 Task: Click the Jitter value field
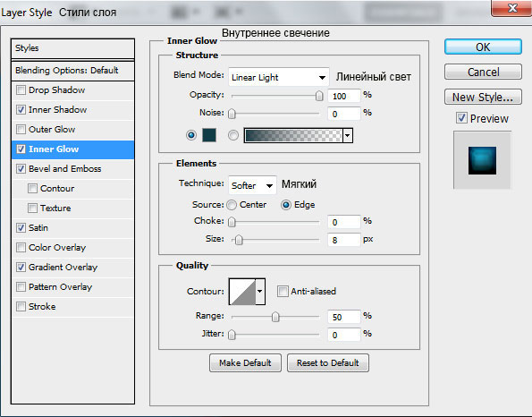(344, 335)
